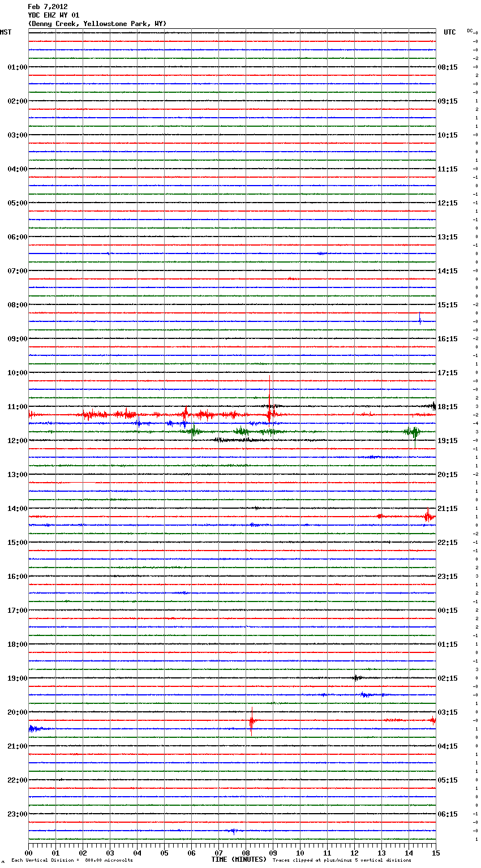
Task: Click the 'UTC' axis header
Action: pyautogui.click(x=450, y=32)
